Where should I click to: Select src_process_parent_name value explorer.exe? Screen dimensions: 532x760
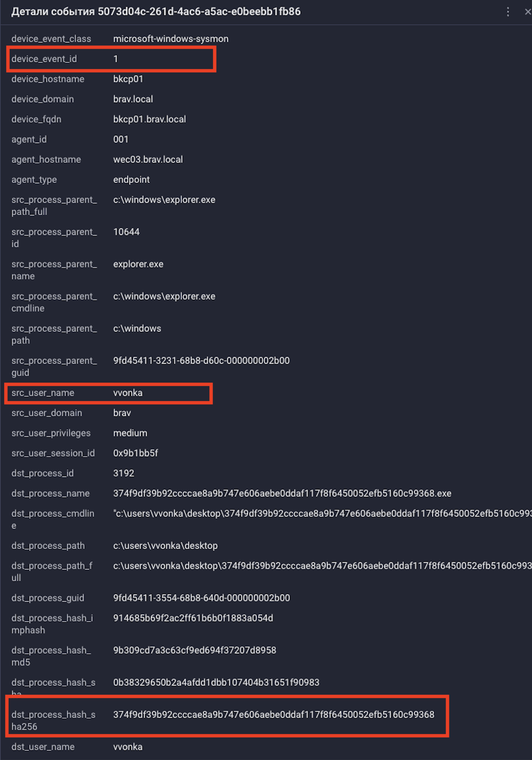[x=138, y=264]
